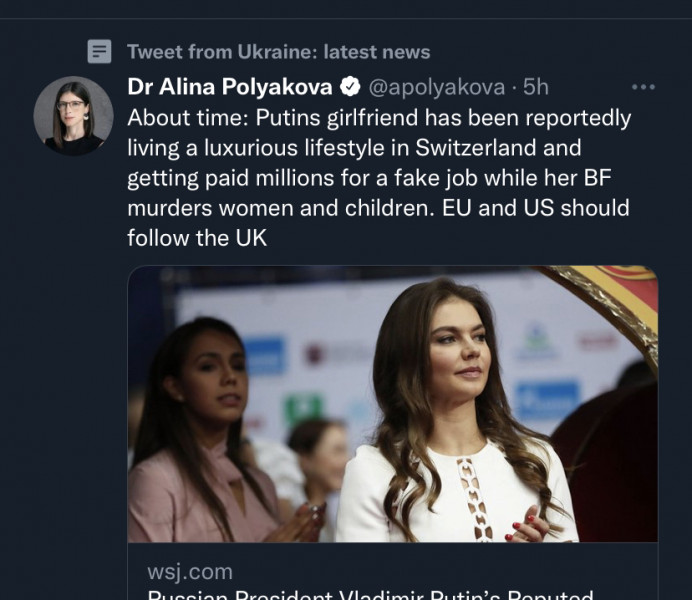Image resolution: width=692 pixels, height=600 pixels.
Task: Open the three-dot more options menu
Action: click(643, 87)
